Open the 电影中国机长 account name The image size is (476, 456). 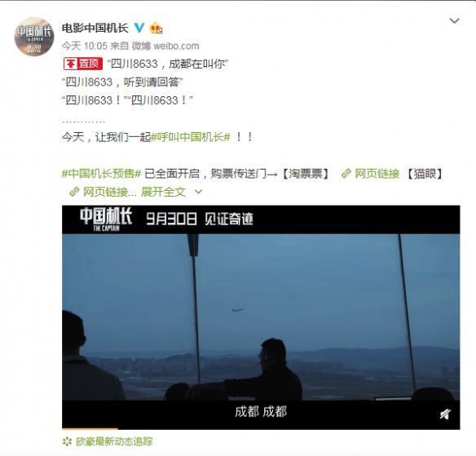95,28
